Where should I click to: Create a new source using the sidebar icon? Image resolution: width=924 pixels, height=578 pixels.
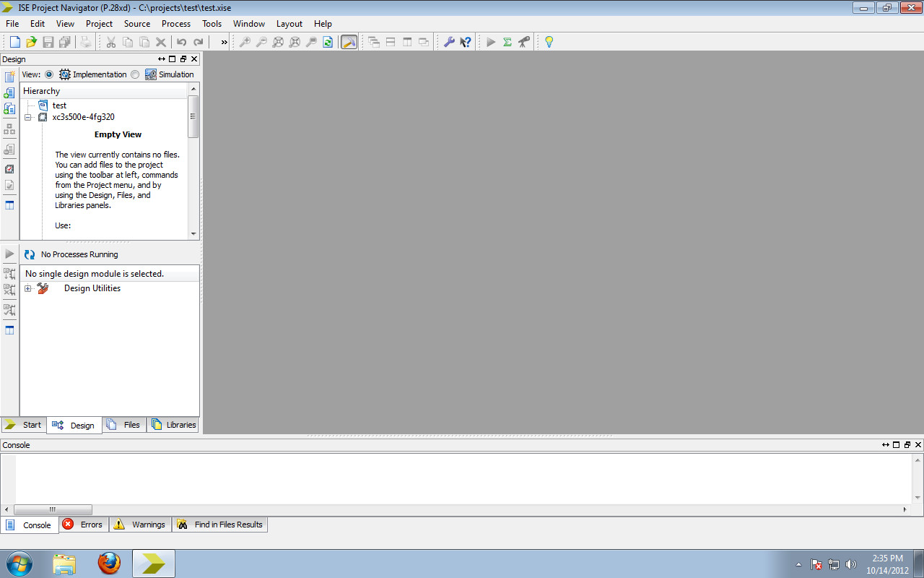tap(9, 75)
